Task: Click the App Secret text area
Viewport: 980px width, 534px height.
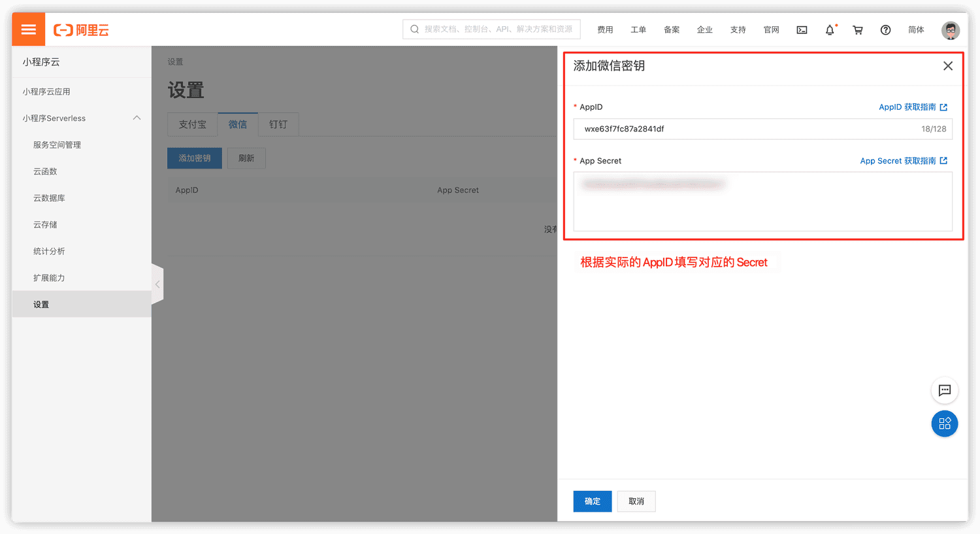Action: coord(762,201)
